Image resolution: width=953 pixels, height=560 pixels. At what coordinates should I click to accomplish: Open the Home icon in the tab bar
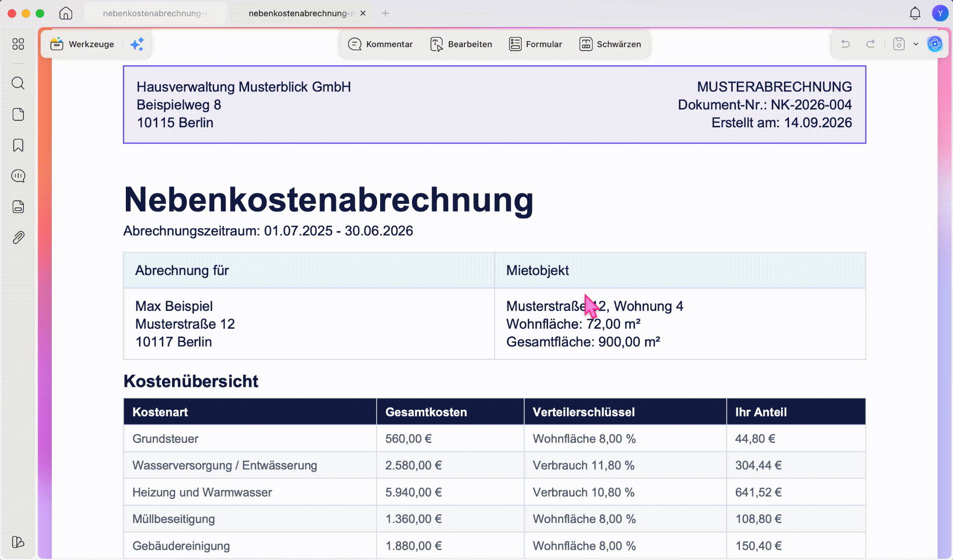tap(65, 13)
